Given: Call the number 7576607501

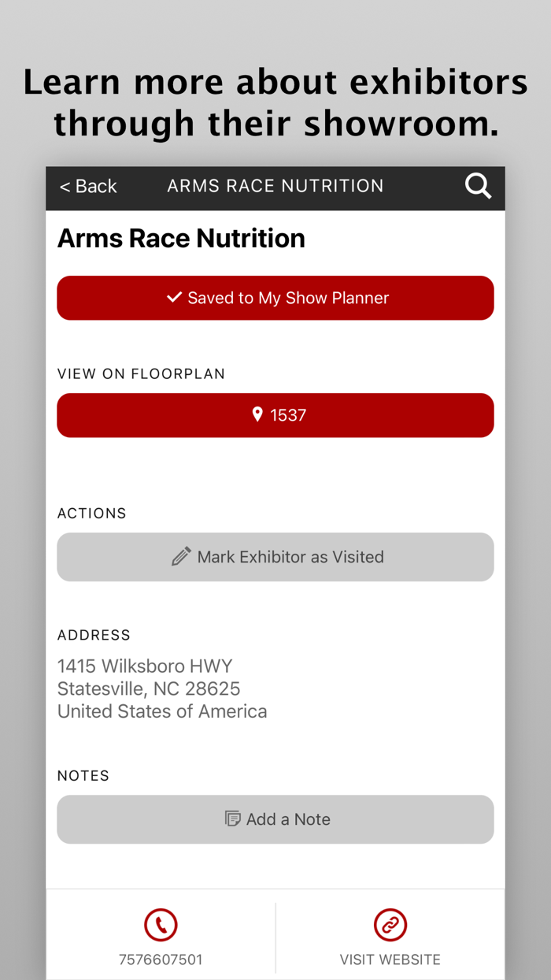Looking at the screenshot, I should click(161, 937).
